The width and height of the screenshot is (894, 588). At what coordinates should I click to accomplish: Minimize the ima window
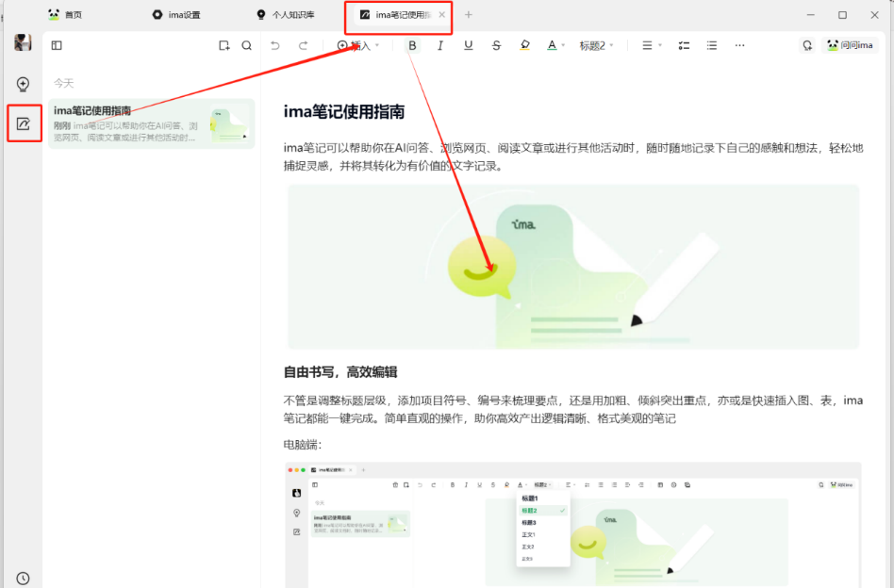[811, 15]
